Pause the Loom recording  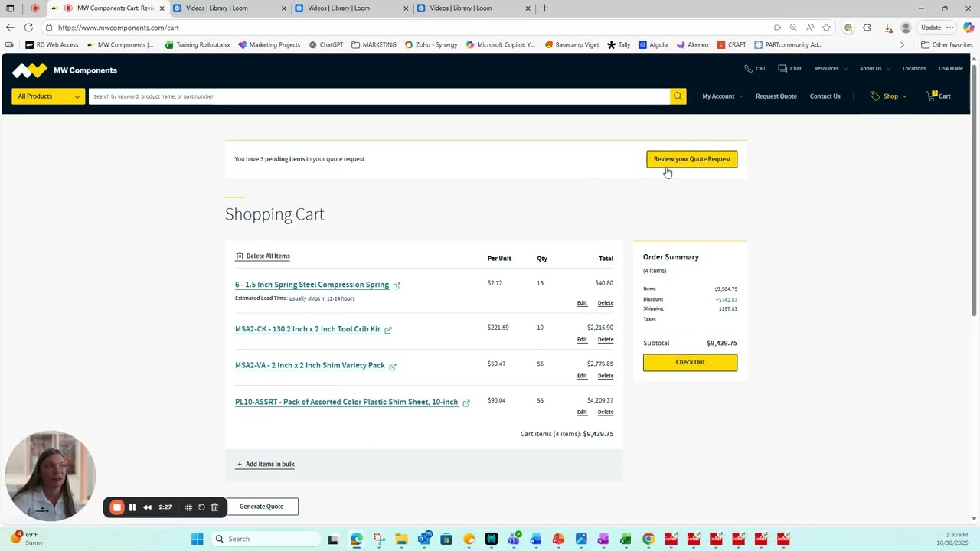(x=132, y=507)
